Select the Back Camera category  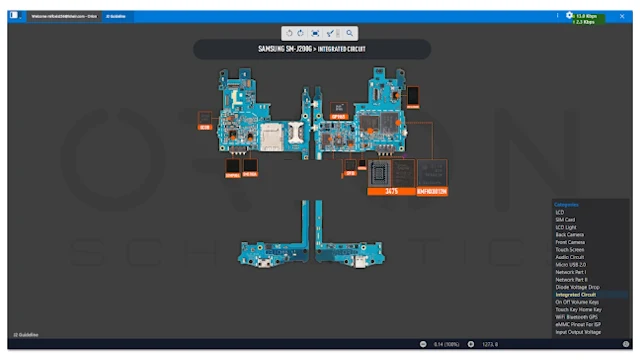click(x=569, y=235)
